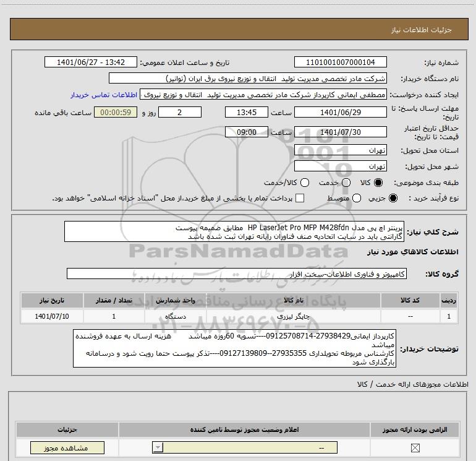Screen dimensions: 476x461
Task: Click the validity time field 09:00
Action: pos(247,132)
